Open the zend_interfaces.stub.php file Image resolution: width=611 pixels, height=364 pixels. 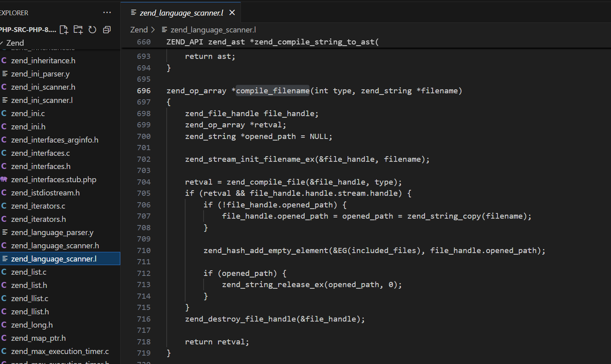[x=53, y=179]
